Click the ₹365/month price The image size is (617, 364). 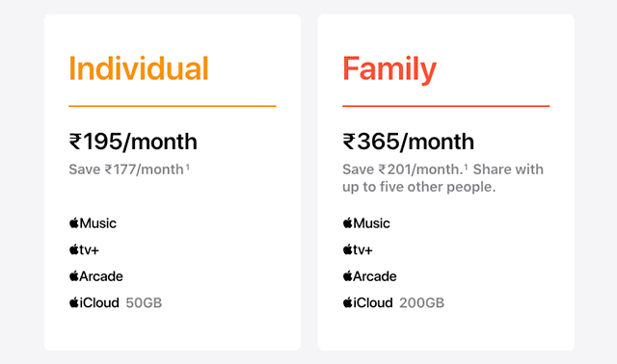(x=409, y=142)
